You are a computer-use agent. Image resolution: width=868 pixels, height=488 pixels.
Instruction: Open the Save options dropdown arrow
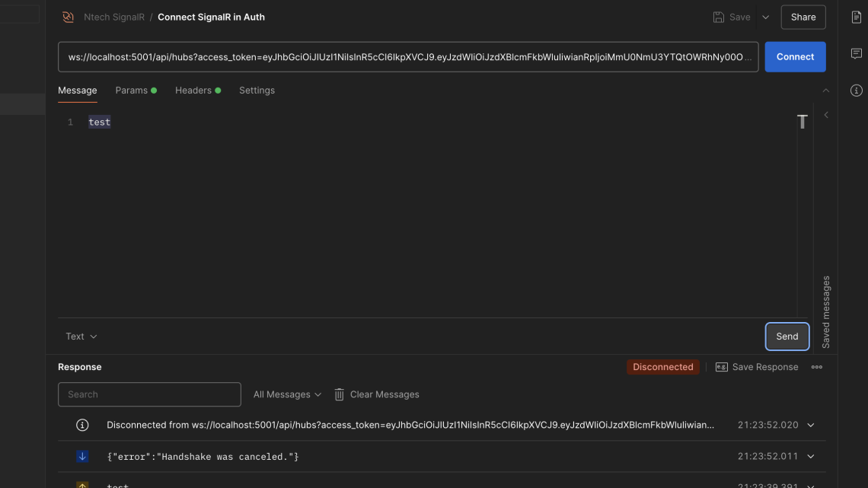(x=765, y=18)
